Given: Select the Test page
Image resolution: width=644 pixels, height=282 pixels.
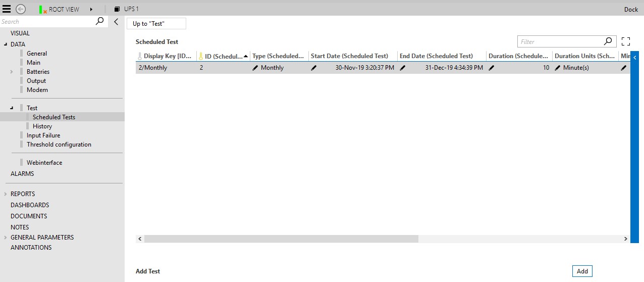Looking at the screenshot, I should click(x=32, y=108).
